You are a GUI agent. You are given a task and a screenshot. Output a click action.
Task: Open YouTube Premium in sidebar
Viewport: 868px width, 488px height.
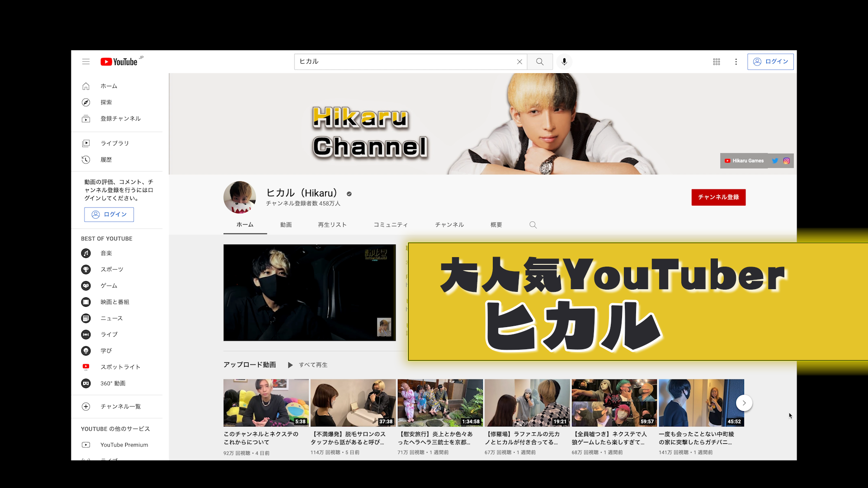(117, 445)
